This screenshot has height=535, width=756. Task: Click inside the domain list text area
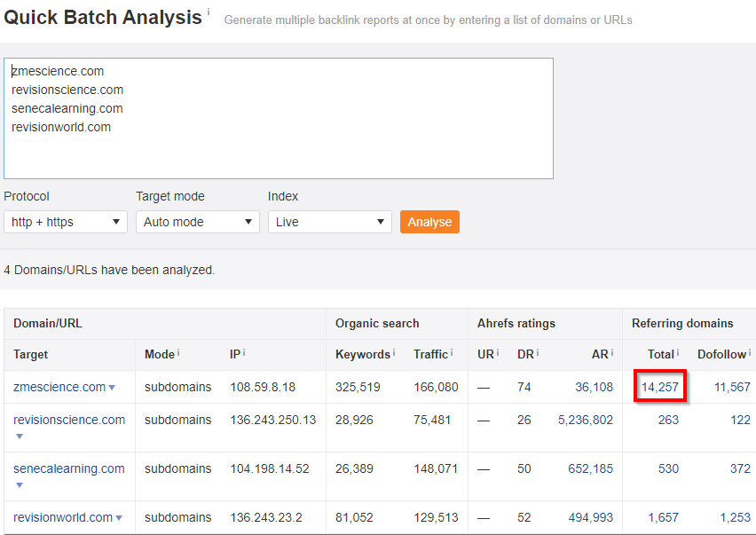[280, 115]
